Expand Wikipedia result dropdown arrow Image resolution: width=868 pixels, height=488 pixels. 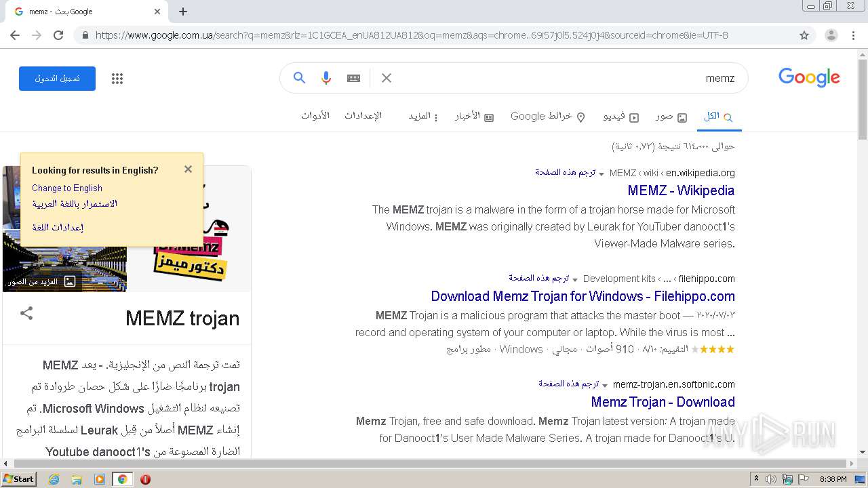pyautogui.click(x=601, y=174)
